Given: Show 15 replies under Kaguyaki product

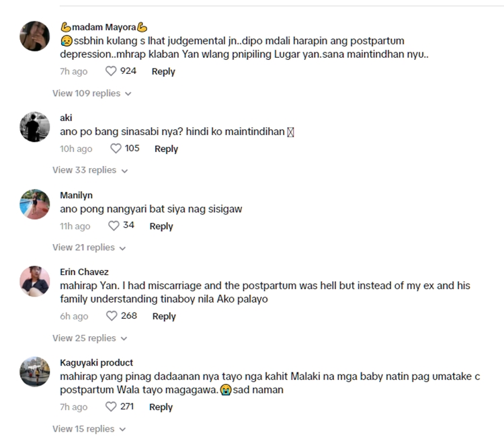Looking at the screenshot, I should coord(89,428).
